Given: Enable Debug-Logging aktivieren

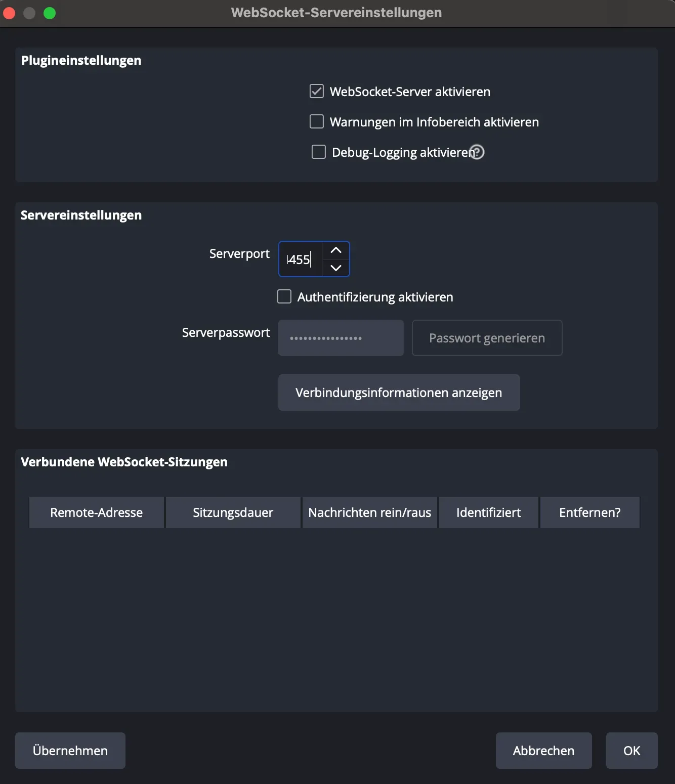Looking at the screenshot, I should point(318,152).
